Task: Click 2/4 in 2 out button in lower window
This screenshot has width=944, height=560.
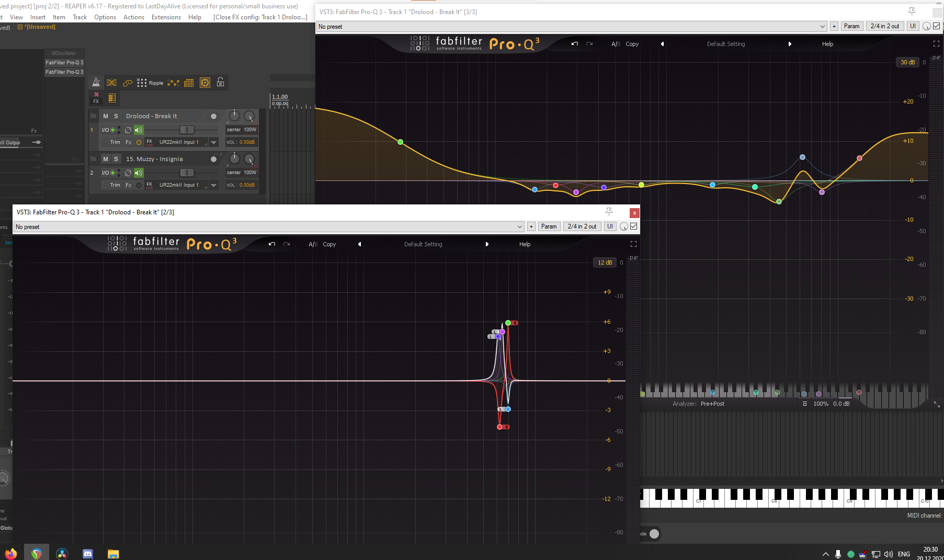Action: [582, 226]
